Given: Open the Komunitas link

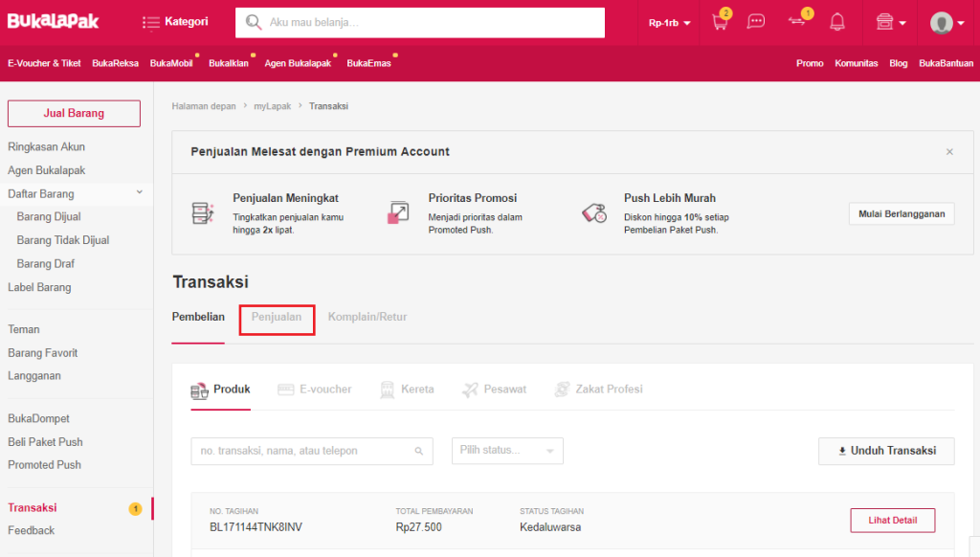Looking at the screenshot, I should coord(857,63).
